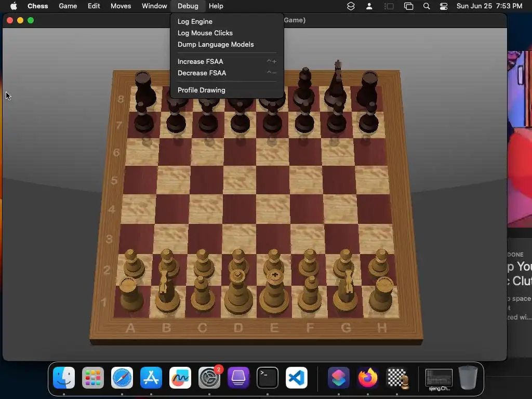The image size is (532, 399).
Task: Select the white pawn on C2
Action: click(204, 263)
